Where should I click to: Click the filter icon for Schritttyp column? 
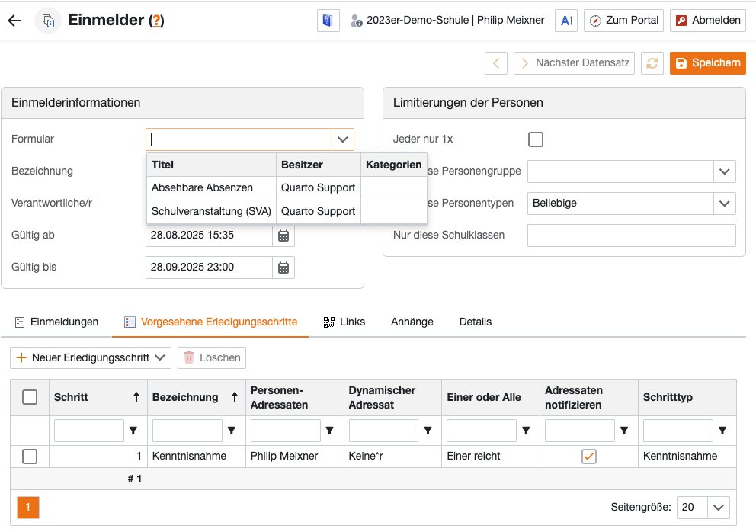tap(722, 431)
